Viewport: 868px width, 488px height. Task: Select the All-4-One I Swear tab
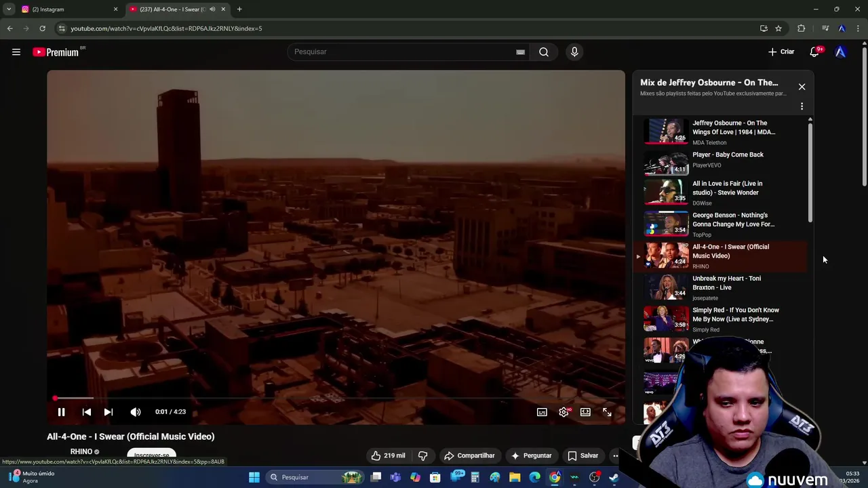point(178,9)
